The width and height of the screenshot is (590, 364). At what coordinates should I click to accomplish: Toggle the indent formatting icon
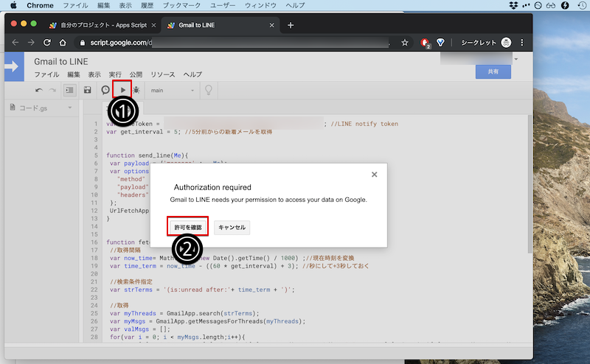69,90
